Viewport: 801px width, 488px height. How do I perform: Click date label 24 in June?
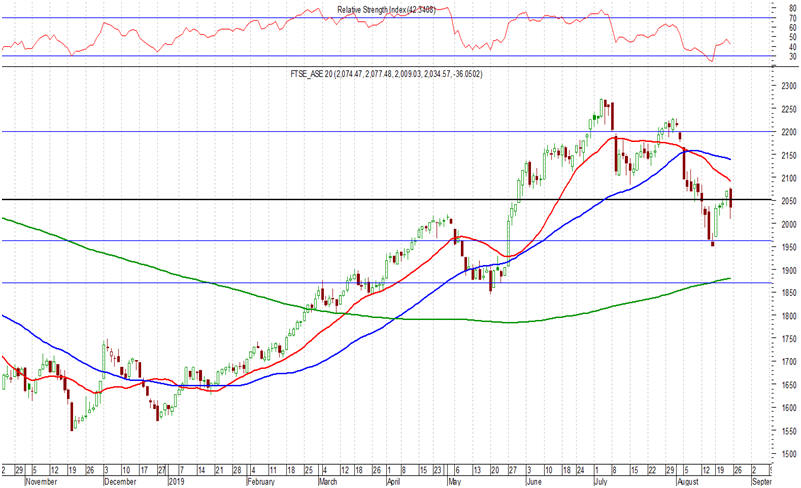pyautogui.click(x=581, y=471)
